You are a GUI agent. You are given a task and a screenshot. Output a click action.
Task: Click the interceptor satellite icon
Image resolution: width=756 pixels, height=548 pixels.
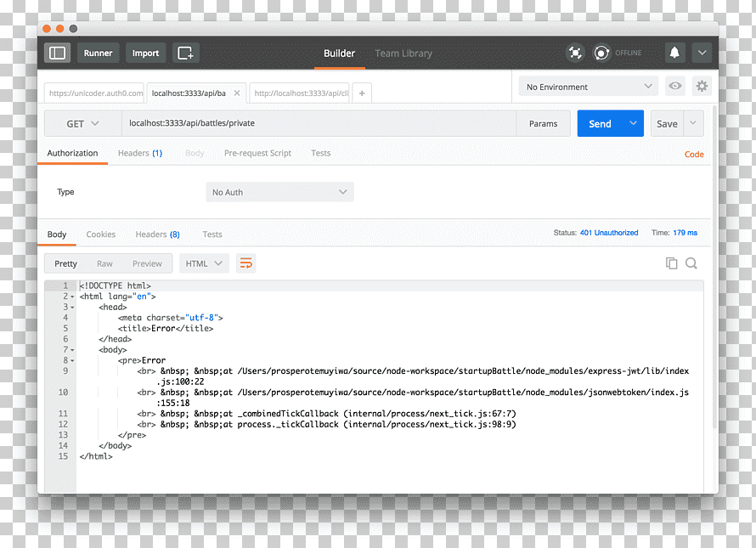click(x=575, y=53)
